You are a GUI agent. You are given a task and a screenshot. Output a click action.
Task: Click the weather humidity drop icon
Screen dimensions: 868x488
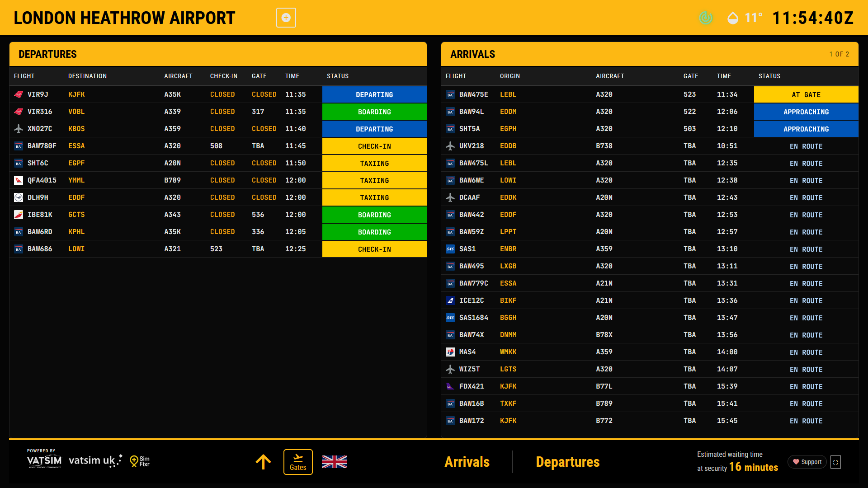733,18
